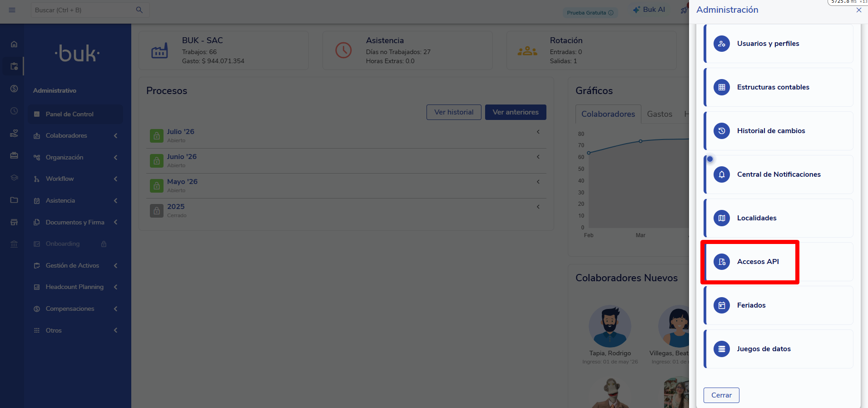Expand the Junio '26 process row chevron

(538, 157)
